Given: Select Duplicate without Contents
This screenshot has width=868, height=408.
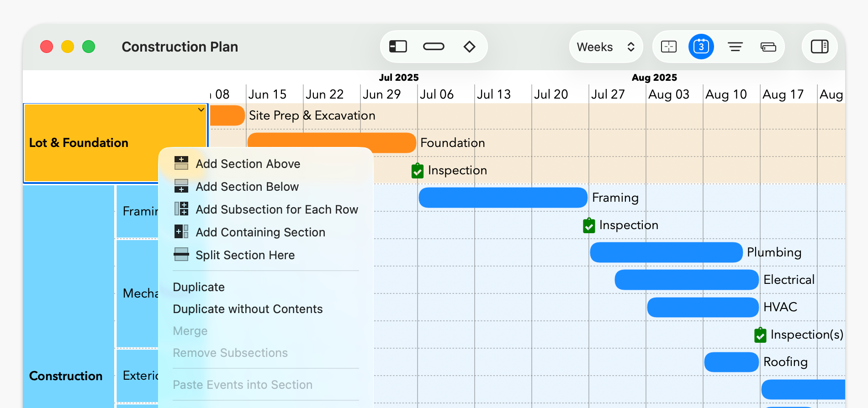Looking at the screenshot, I should [248, 309].
